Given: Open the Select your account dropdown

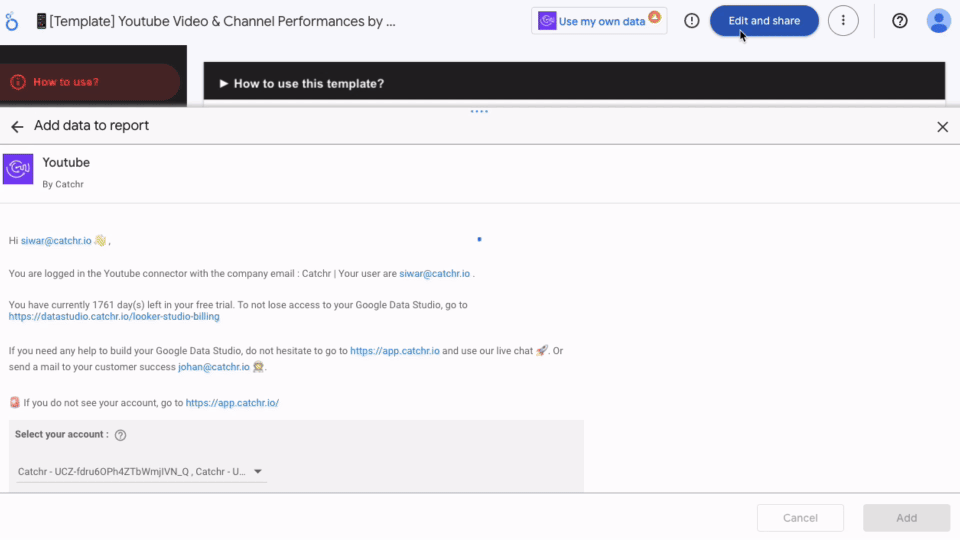Looking at the screenshot, I should 141,471.
